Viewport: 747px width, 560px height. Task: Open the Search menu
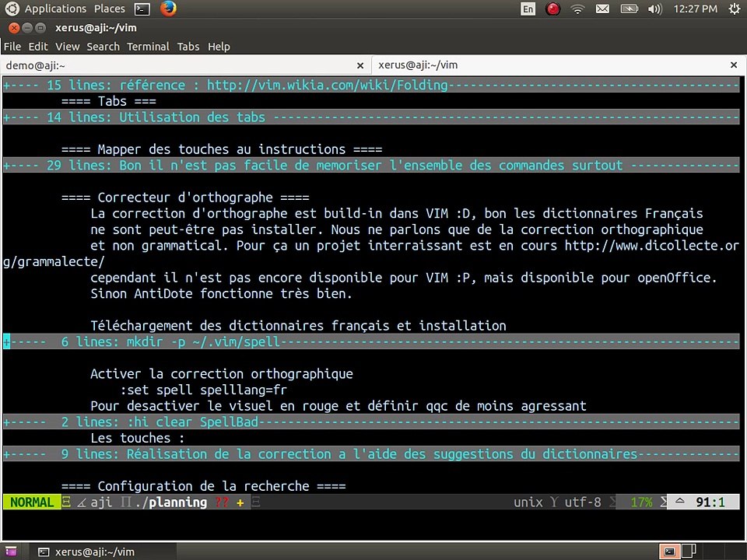click(x=103, y=46)
